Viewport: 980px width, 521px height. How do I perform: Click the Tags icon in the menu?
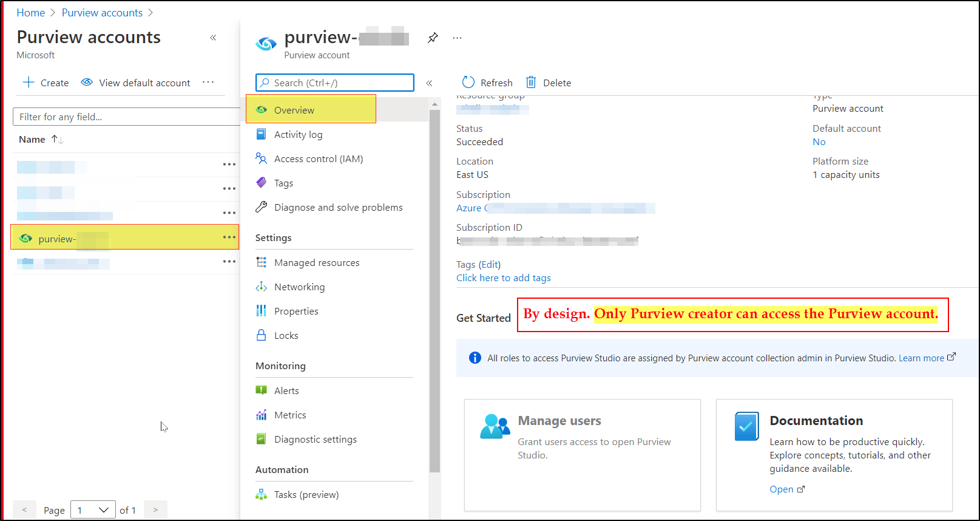(262, 182)
